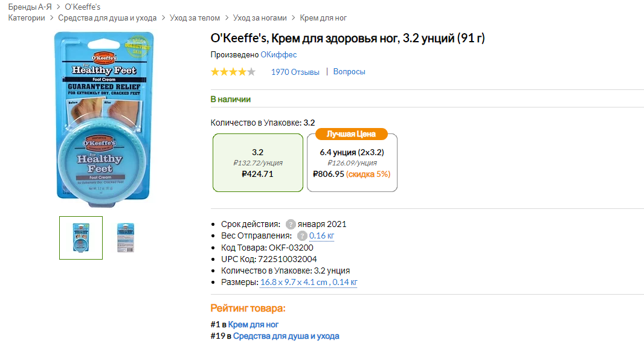Open Средства для душа и ухода breadcrumb
644x349 pixels.
108,18
